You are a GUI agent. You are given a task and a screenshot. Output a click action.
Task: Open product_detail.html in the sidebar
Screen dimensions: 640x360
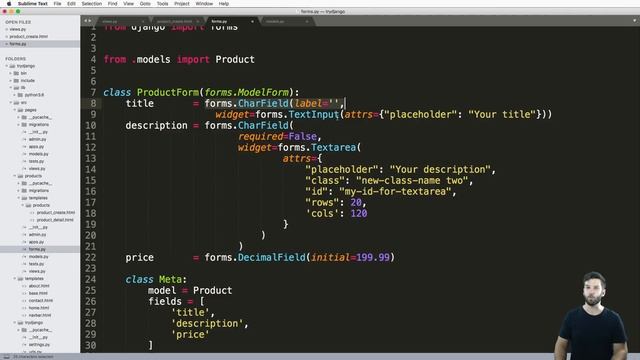point(55,220)
